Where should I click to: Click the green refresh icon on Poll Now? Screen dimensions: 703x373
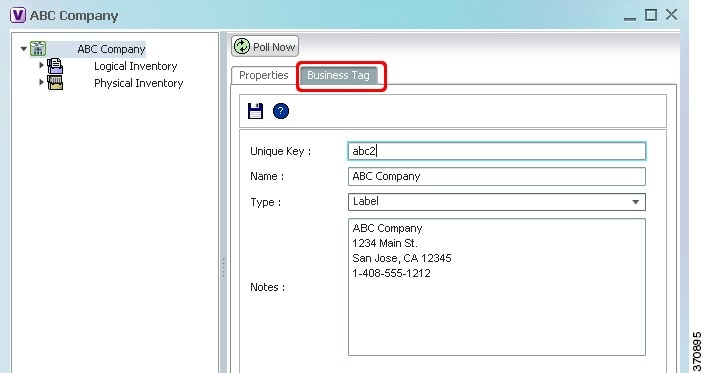(242, 46)
